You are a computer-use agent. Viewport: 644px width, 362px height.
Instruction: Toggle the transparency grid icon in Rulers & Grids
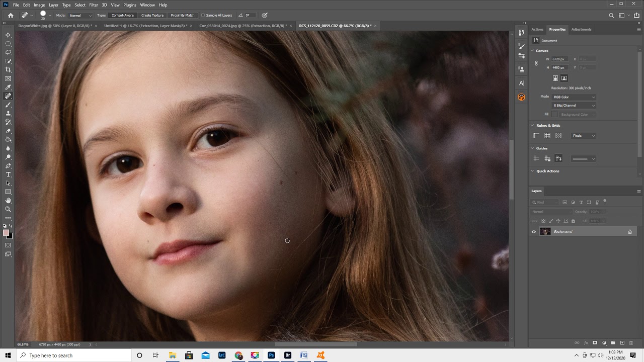point(558,135)
